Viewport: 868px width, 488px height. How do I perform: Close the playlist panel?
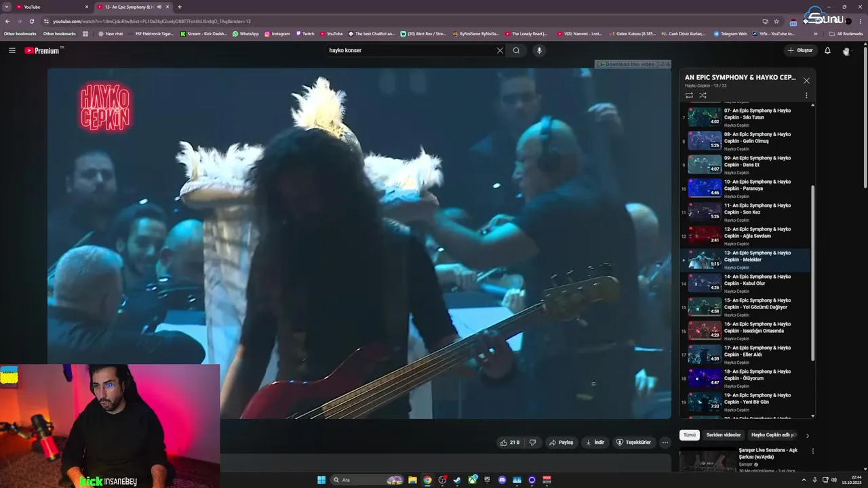pyautogui.click(x=806, y=81)
